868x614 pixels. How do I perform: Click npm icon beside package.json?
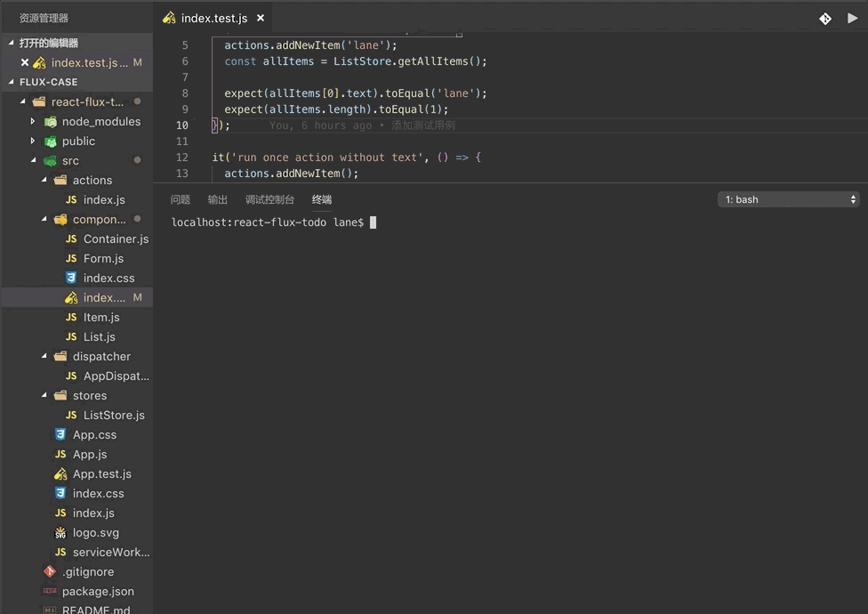50,591
